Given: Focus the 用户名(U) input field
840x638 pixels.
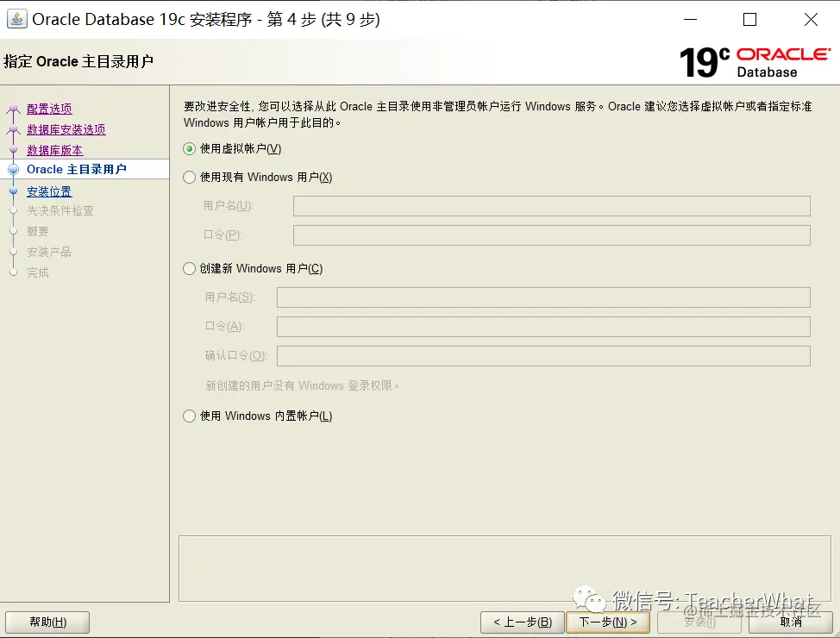Looking at the screenshot, I should coord(552,206).
